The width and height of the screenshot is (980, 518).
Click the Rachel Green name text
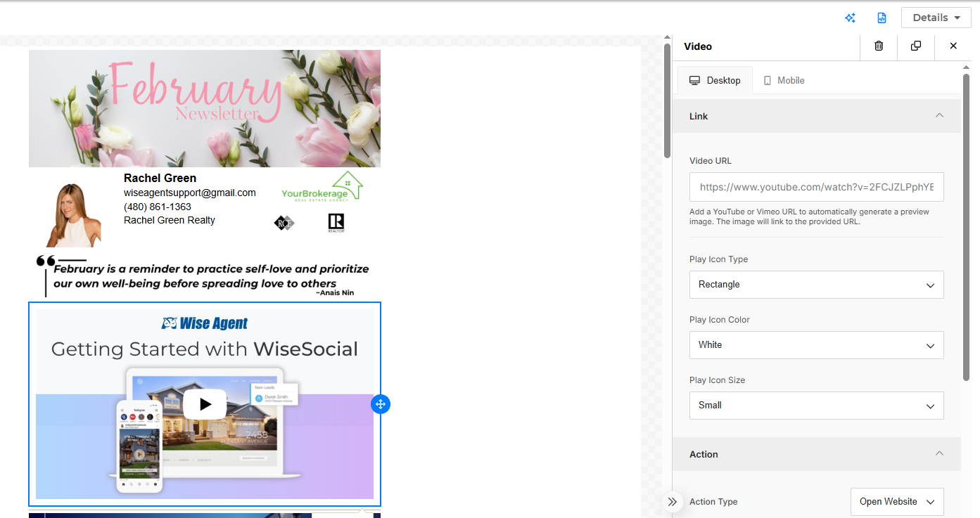click(160, 178)
